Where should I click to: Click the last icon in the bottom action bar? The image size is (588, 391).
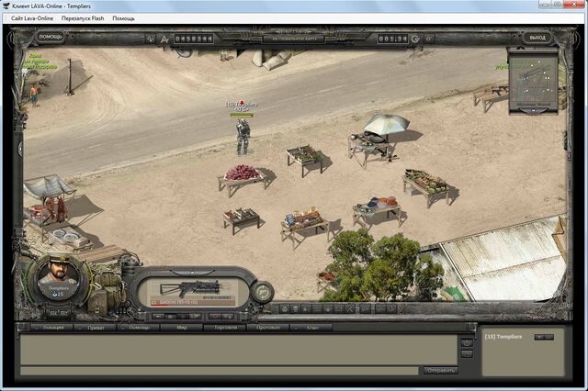click(391, 309)
